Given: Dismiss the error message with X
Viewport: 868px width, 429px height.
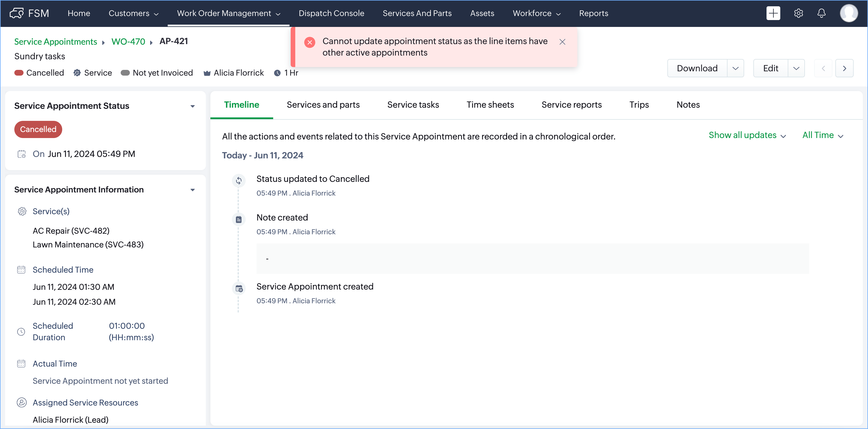Looking at the screenshot, I should 562,42.
